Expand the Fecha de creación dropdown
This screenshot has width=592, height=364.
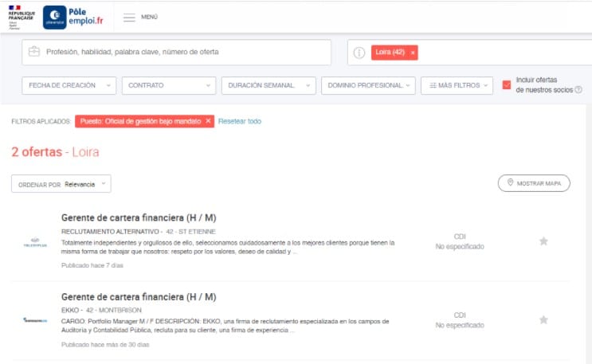click(69, 85)
